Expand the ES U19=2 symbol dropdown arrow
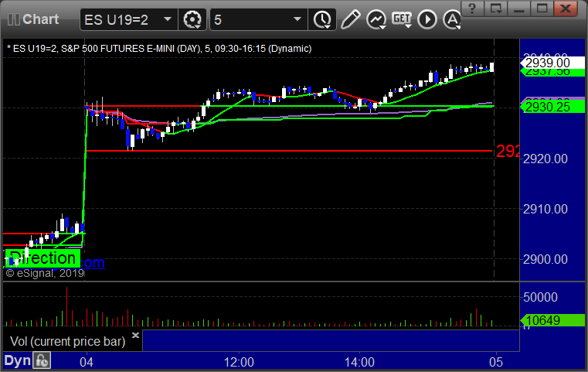Image resolution: width=588 pixels, height=372 pixels. [168, 19]
